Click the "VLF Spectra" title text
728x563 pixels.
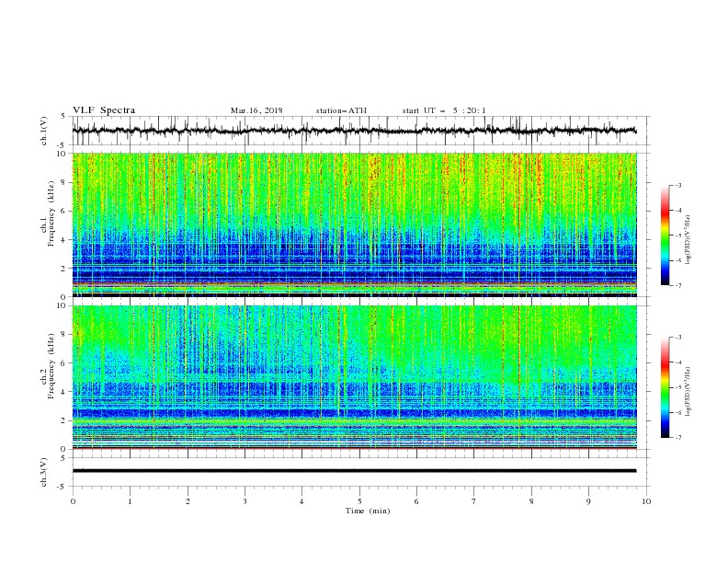(104, 110)
